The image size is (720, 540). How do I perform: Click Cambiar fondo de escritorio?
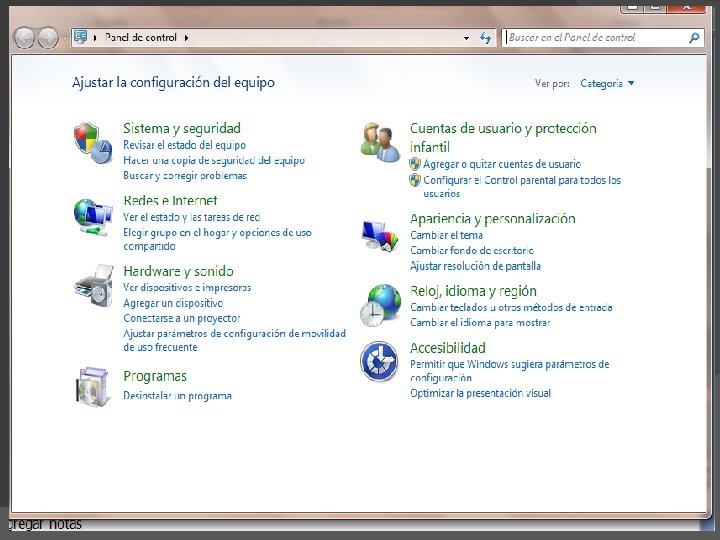472,250
